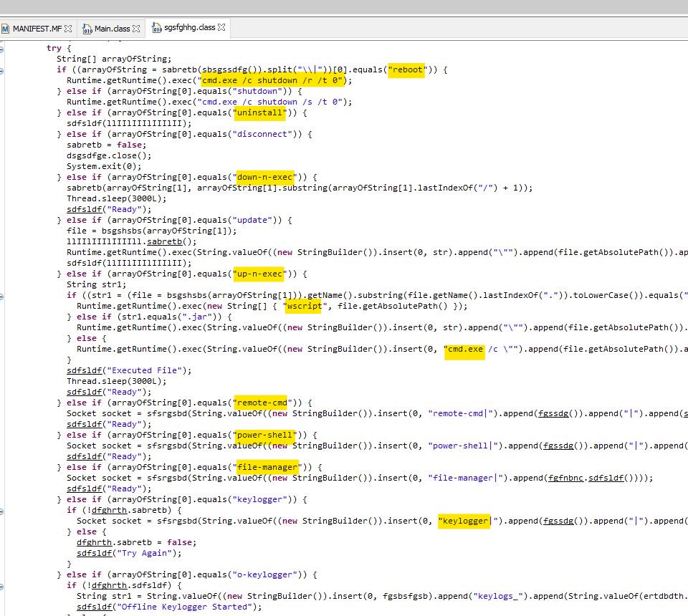This screenshot has width=688, height=616.
Task: Open underlined sdfsldf call with "Executed File"
Action: point(84,370)
